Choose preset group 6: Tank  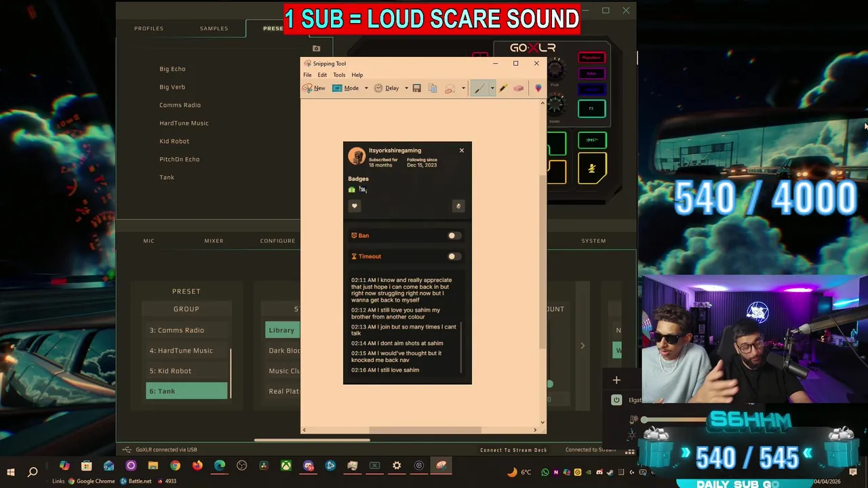186,391
